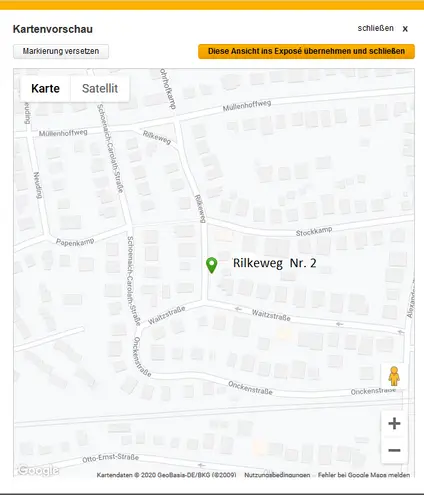The width and height of the screenshot is (424, 495).
Task: Zoom out with the minus button
Action: (394, 450)
